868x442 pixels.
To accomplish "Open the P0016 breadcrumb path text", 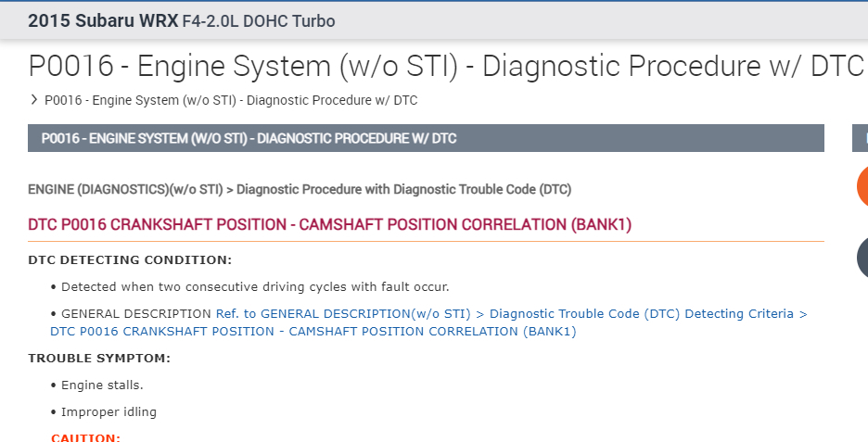I will [x=237, y=100].
